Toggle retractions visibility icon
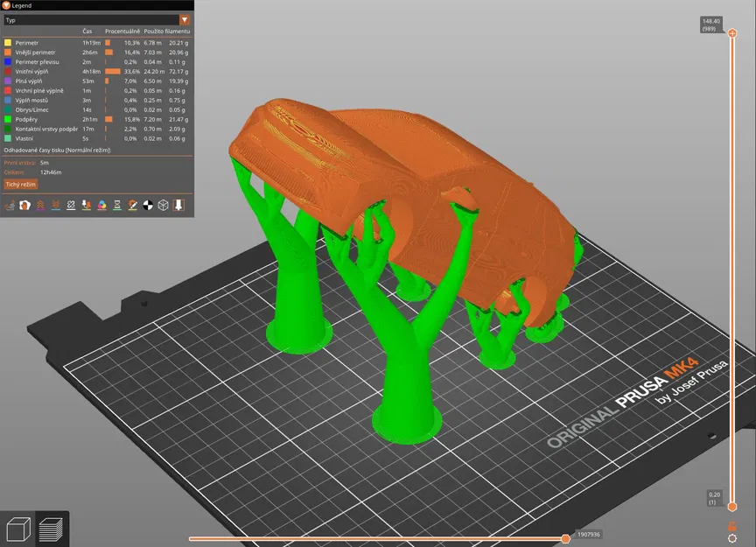Image resolution: width=756 pixels, height=547 pixels. pyautogui.click(x=40, y=206)
